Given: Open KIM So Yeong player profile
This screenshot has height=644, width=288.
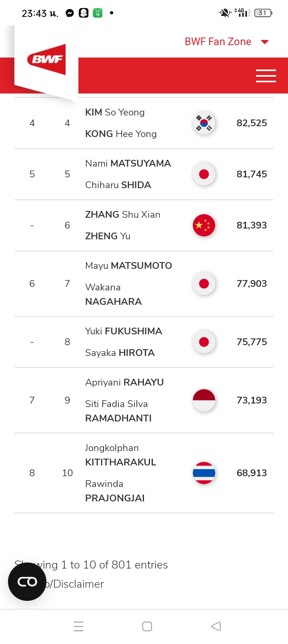Looking at the screenshot, I should (115, 112).
